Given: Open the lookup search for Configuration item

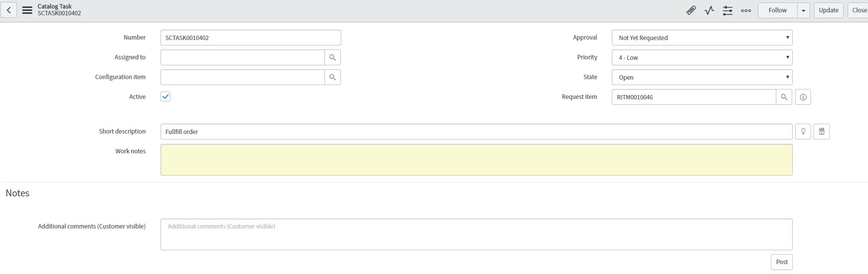Looking at the screenshot, I should coord(332,77).
